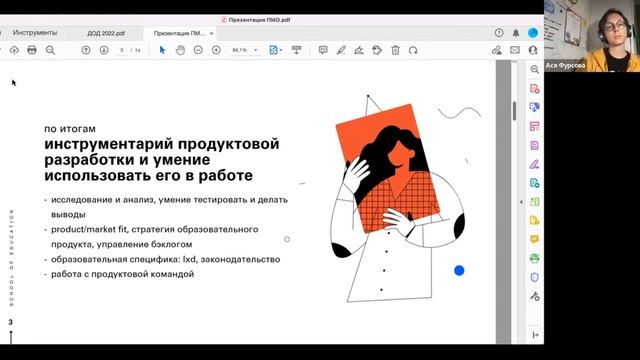This screenshot has width=640, height=360.
Task: Select the Презентация ПМ... tab
Action: coord(180,33)
